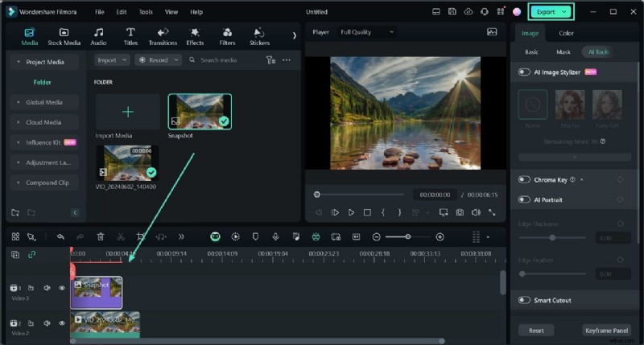Click the voiceover microphone icon
644x345 pixels.
[275, 236]
